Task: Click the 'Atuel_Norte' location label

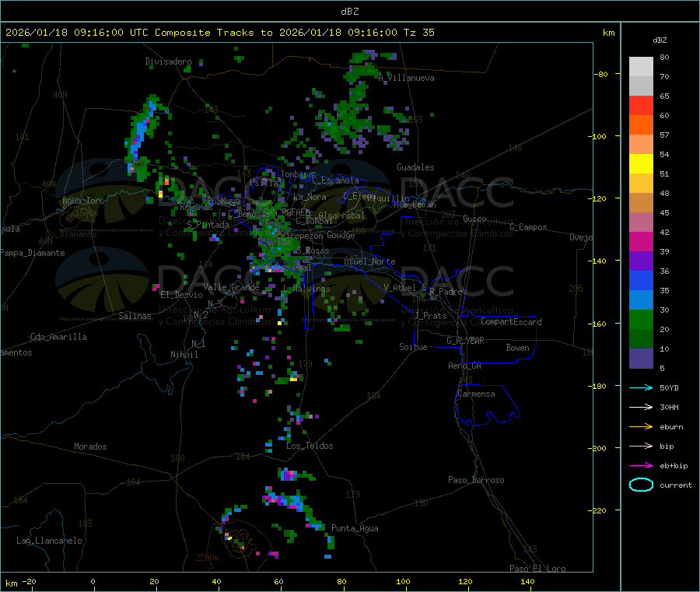Action: pos(369,261)
